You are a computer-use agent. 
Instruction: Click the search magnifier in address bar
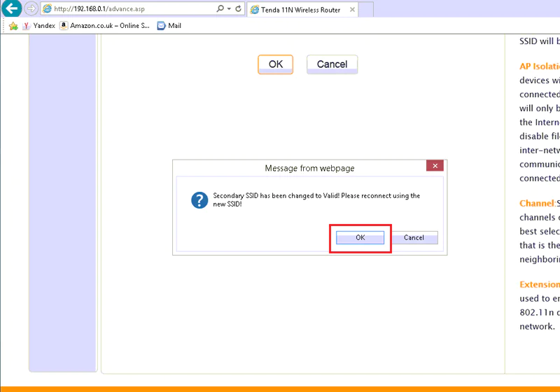(x=220, y=8)
